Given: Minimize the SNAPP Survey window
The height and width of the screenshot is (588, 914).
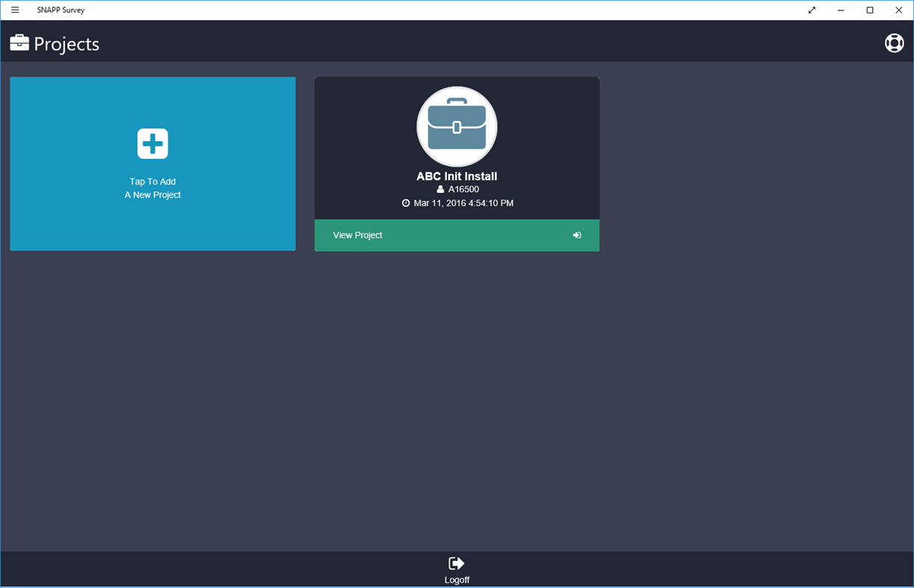Looking at the screenshot, I should click(840, 10).
